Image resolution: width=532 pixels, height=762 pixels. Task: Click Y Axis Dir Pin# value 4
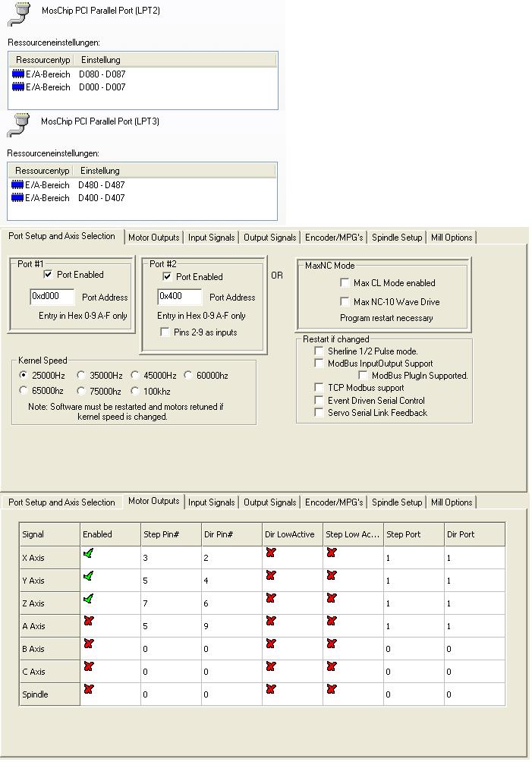click(x=231, y=581)
